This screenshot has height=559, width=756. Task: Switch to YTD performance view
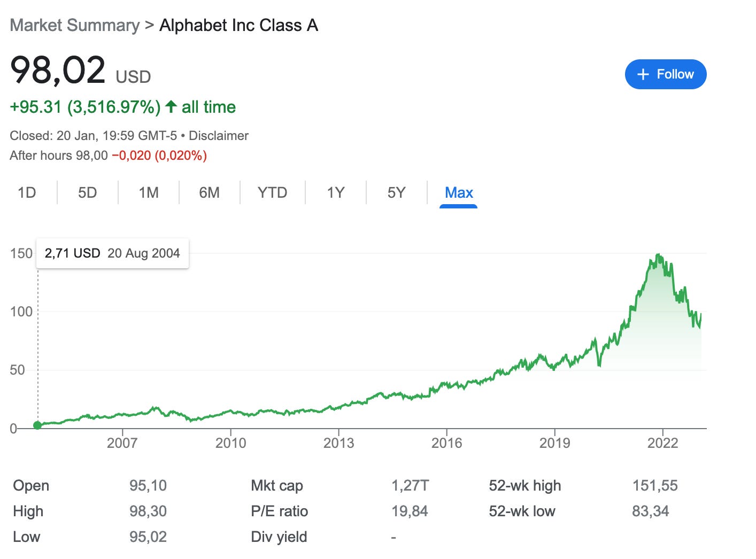[x=272, y=193]
